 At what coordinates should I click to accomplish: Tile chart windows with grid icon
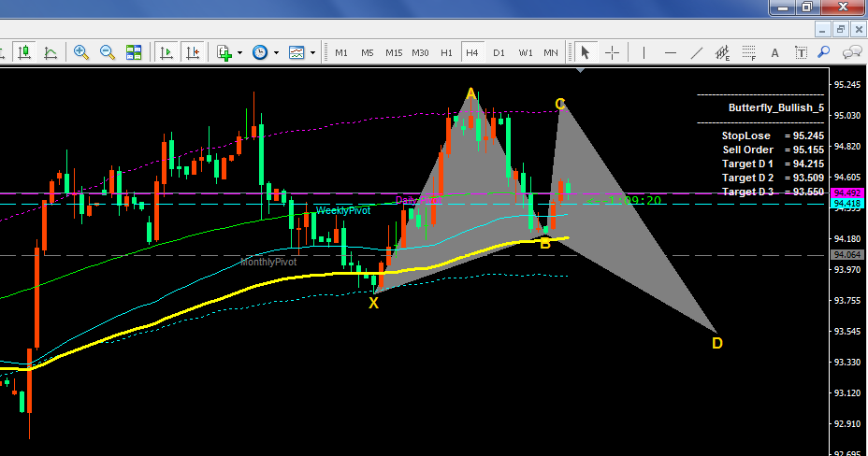(134, 52)
